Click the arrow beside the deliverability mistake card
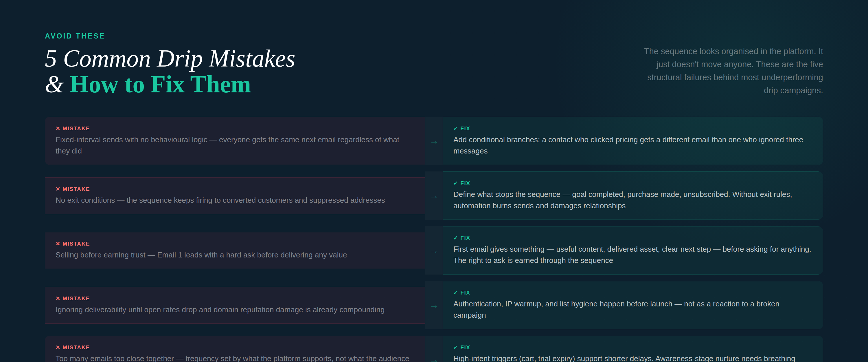 coord(434,306)
